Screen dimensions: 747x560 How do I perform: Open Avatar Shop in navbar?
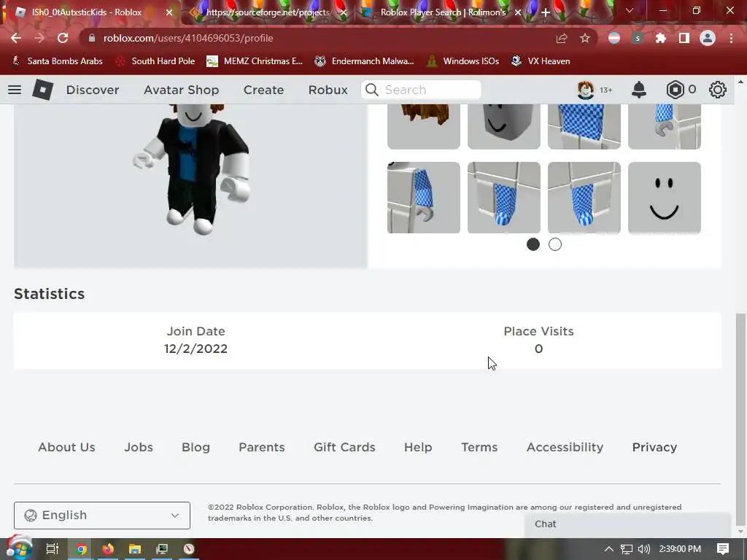[182, 90]
